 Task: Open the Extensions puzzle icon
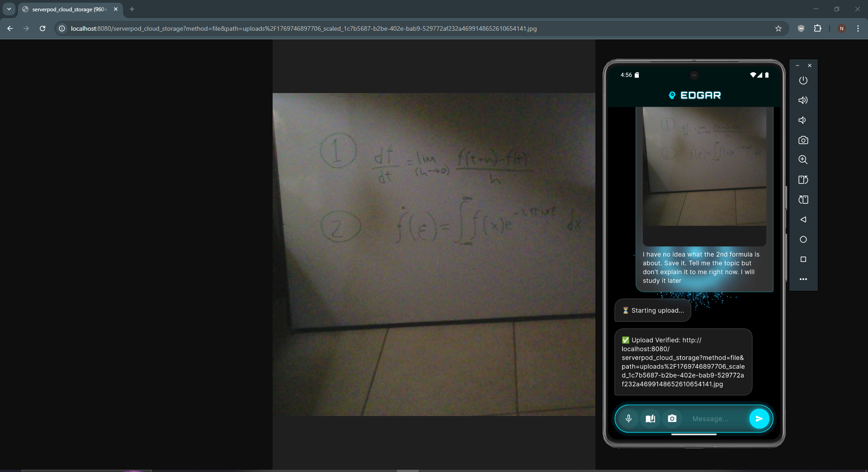(817, 28)
